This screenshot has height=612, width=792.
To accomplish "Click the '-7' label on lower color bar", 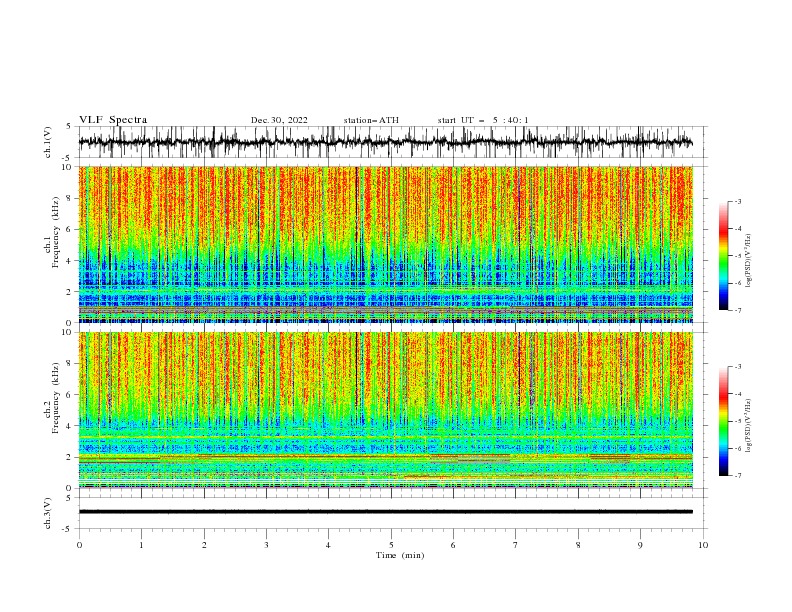I will click(737, 476).
